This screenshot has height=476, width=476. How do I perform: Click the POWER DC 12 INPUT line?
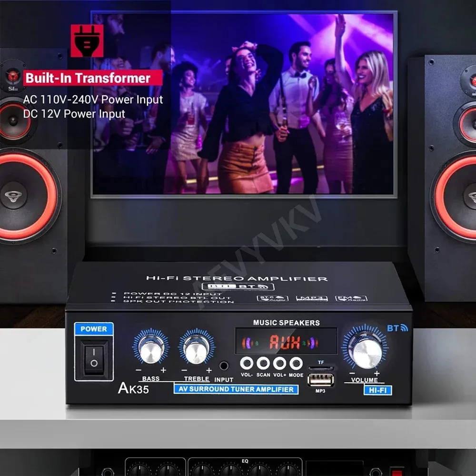coord(173,294)
